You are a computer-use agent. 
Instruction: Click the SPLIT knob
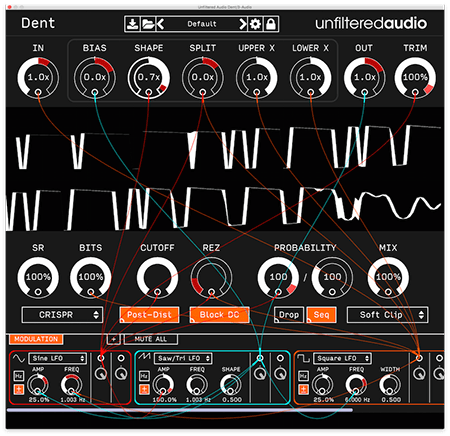pyautogui.click(x=203, y=77)
